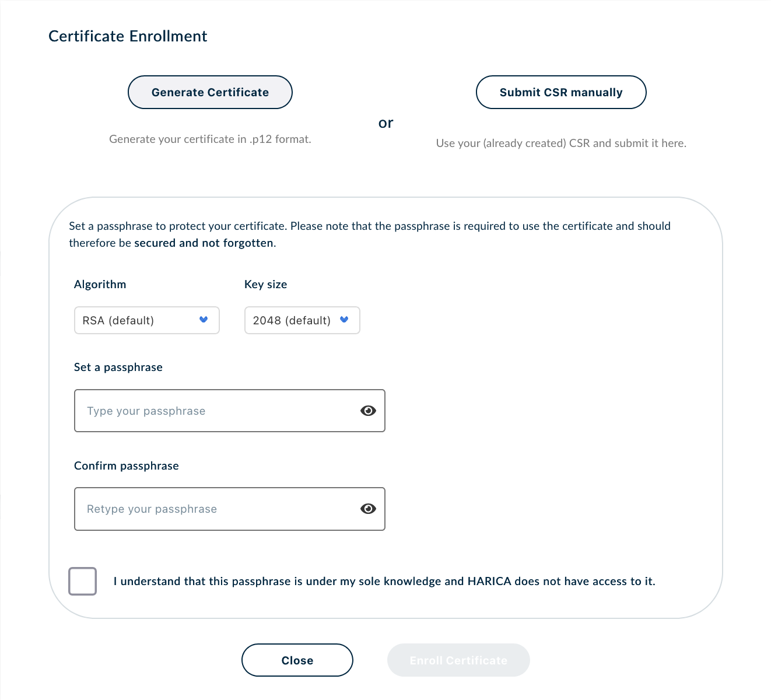The image size is (771, 700).
Task: Click the 'I understand that this passphrase' label
Action: pos(384,581)
